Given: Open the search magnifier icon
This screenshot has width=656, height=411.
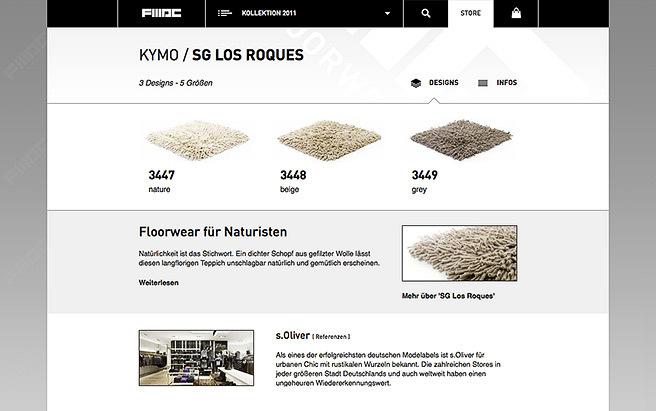Looking at the screenshot, I should [425, 13].
